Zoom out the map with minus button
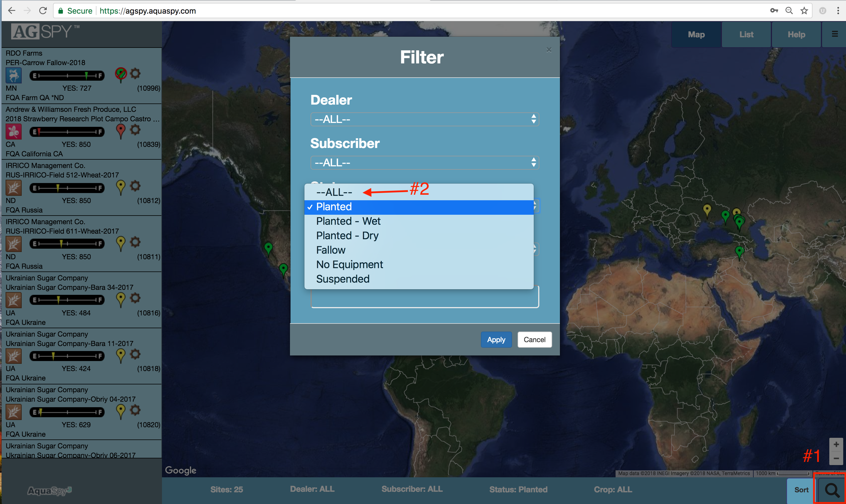Viewport: 846px width, 504px height. [836, 458]
